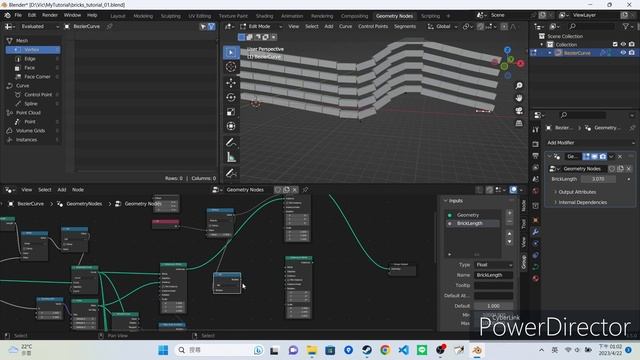Open the Output properties tab icon

tap(536, 156)
